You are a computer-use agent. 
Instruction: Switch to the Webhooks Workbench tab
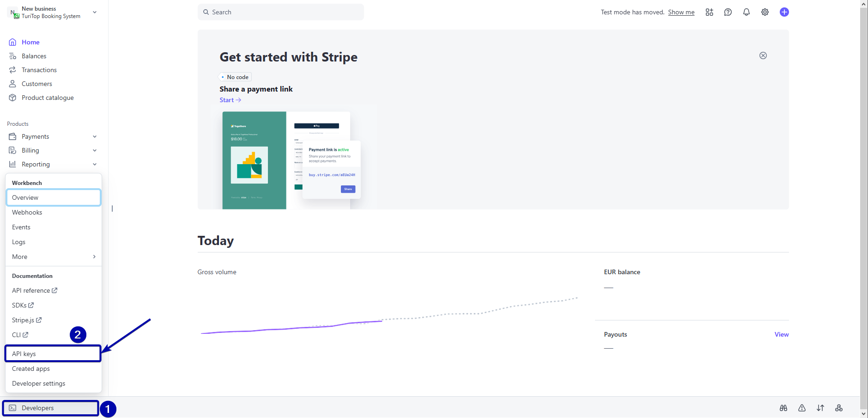pyautogui.click(x=27, y=212)
